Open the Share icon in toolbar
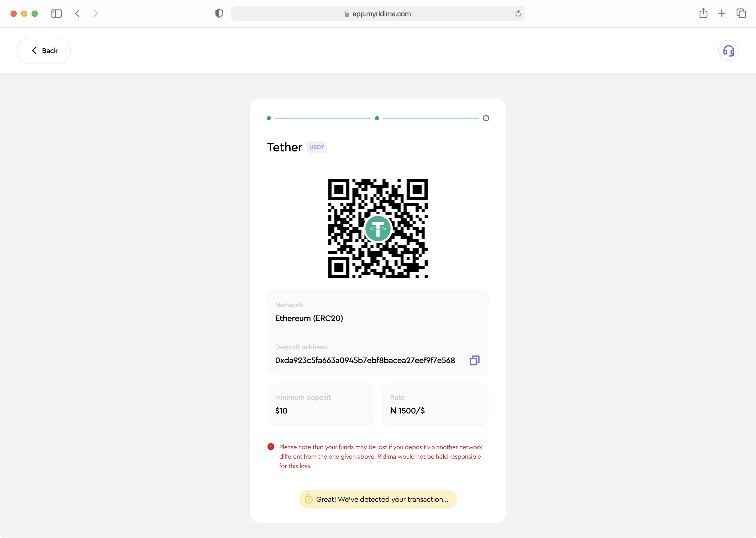This screenshot has width=756, height=538. [703, 13]
